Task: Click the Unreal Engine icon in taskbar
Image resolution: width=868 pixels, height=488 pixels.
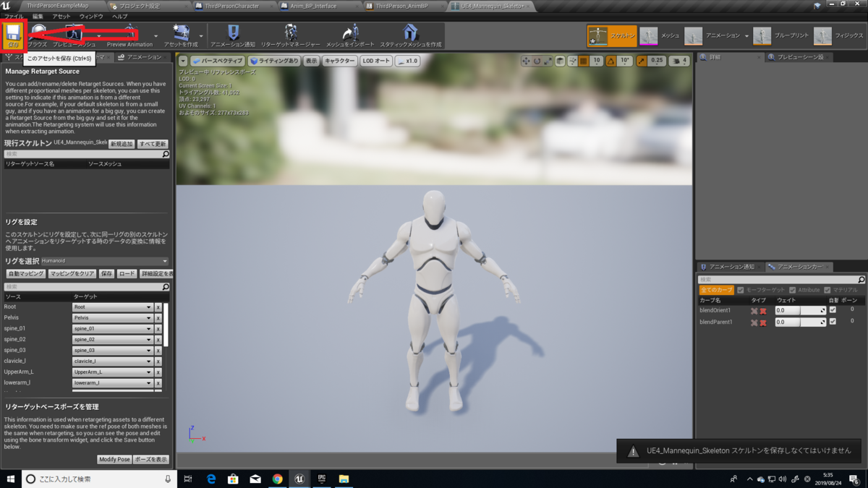Action: (x=299, y=479)
